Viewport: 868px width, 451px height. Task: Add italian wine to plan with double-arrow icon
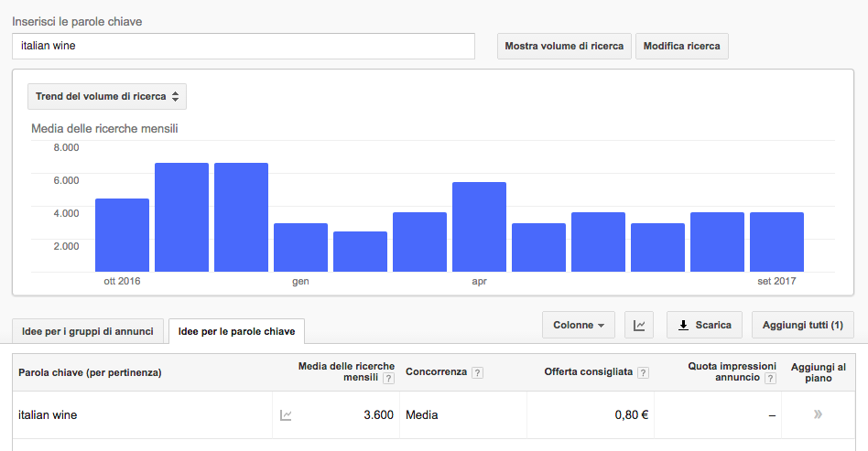(x=818, y=414)
